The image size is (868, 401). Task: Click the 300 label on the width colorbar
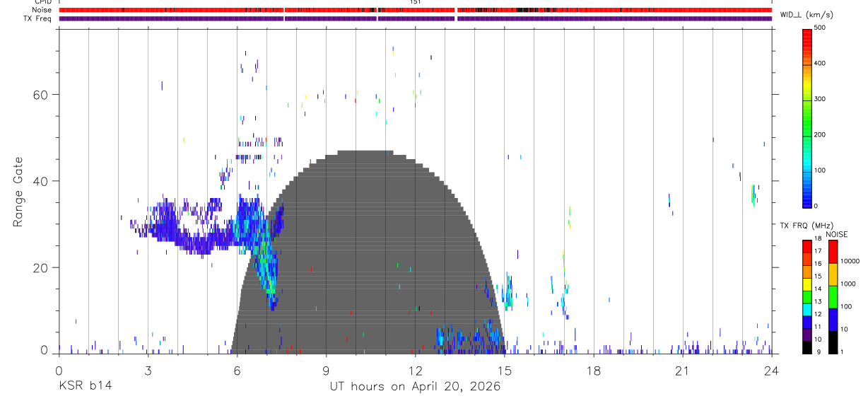click(821, 100)
